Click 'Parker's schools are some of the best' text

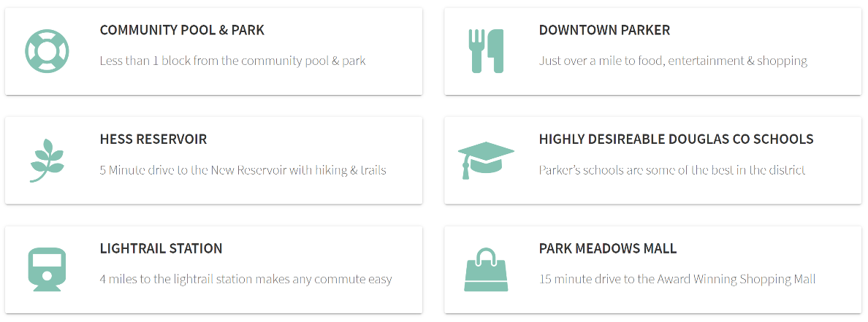pyautogui.click(x=672, y=170)
